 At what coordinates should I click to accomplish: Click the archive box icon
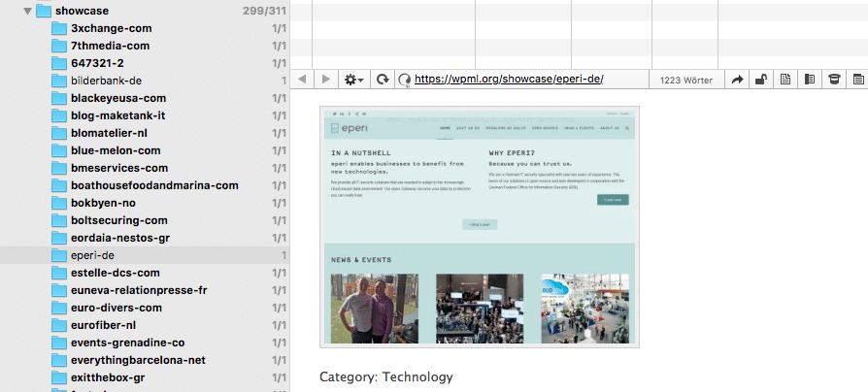pos(833,80)
